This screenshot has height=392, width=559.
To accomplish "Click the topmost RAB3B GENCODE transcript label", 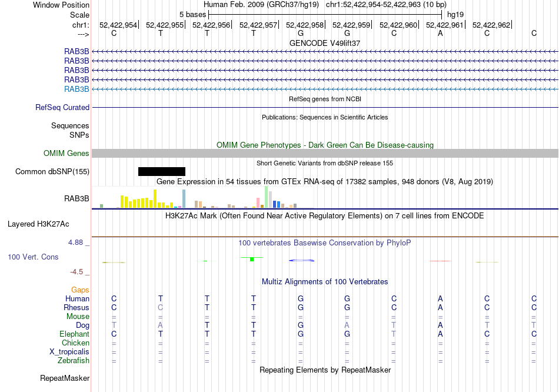I will coord(76,52).
